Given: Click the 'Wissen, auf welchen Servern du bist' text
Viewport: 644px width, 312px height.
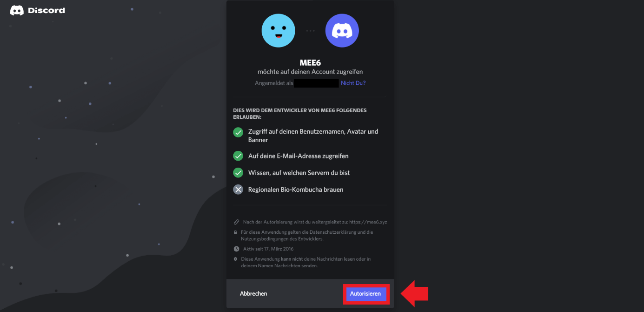Looking at the screenshot, I should click(299, 173).
